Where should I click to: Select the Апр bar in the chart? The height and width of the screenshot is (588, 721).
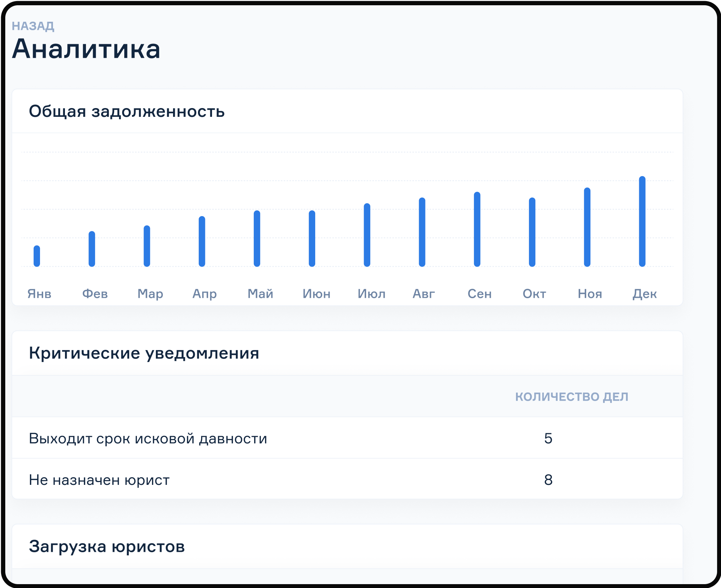pyautogui.click(x=202, y=241)
